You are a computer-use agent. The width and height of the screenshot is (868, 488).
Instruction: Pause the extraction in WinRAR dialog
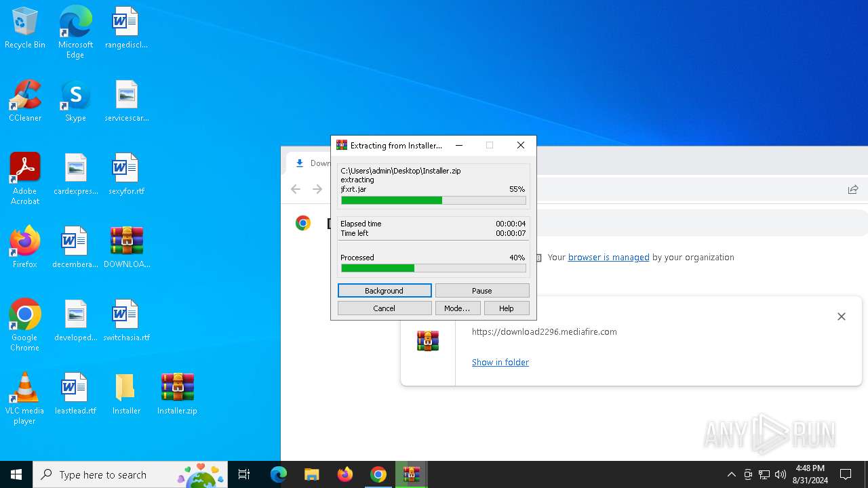[482, 291]
